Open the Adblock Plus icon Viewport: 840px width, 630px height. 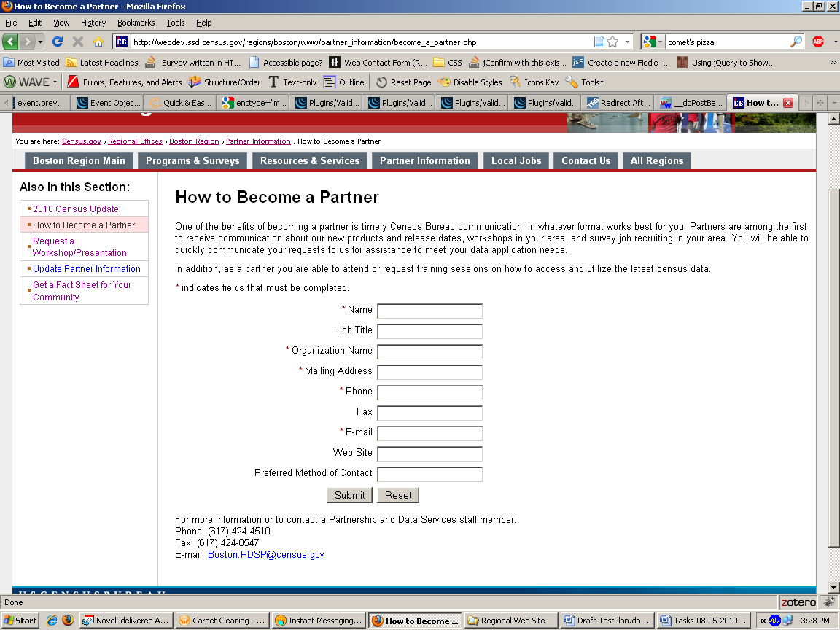[x=818, y=42]
